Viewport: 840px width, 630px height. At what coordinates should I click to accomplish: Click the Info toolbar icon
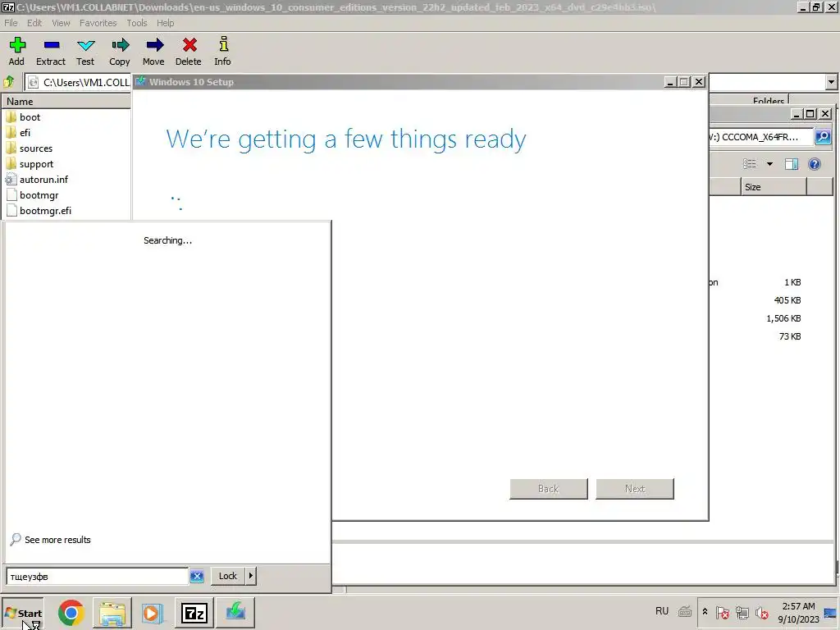pyautogui.click(x=223, y=52)
